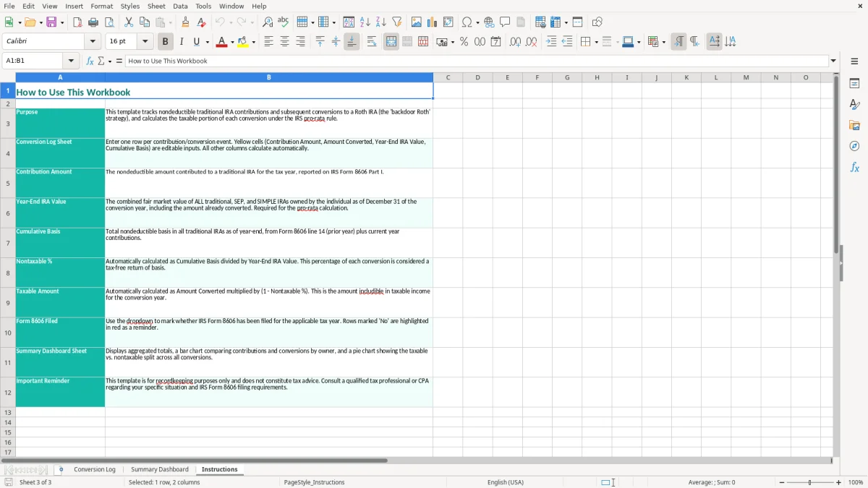
Task: Select row 5 header
Action: (x=8, y=183)
